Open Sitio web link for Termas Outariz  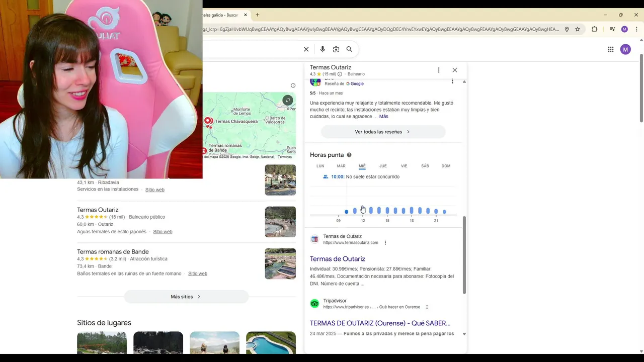[163, 232]
